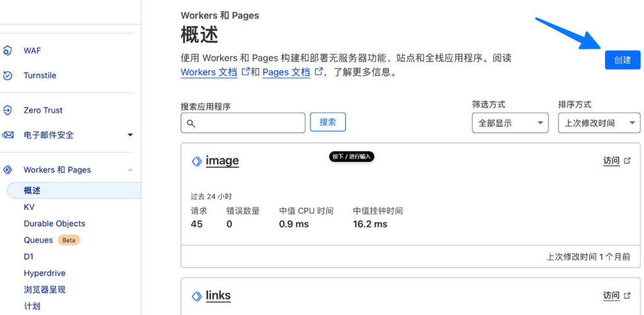Click the 请求 value 45
Image resolution: width=644 pixels, height=315 pixels.
197,224
